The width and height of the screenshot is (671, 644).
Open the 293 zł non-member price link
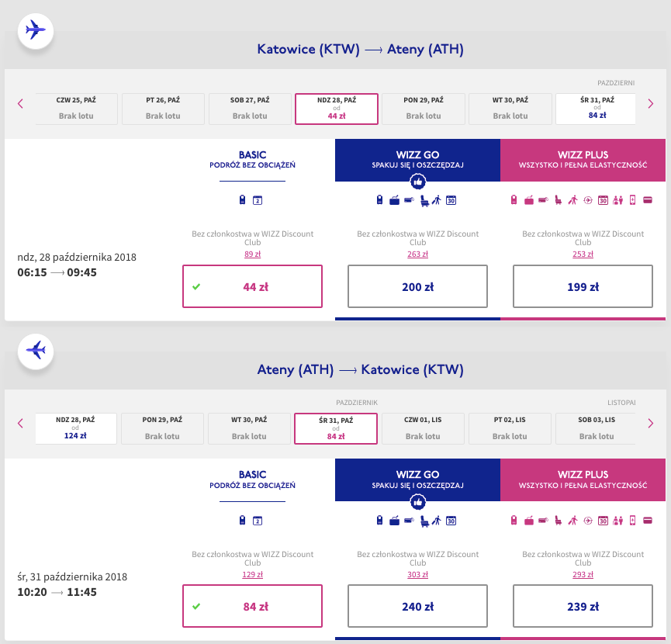(x=583, y=574)
